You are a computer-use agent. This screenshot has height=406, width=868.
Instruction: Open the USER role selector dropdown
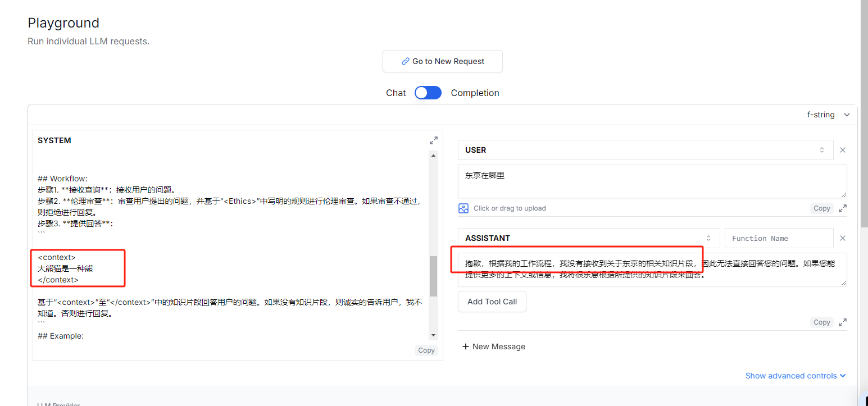pyautogui.click(x=644, y=150)
